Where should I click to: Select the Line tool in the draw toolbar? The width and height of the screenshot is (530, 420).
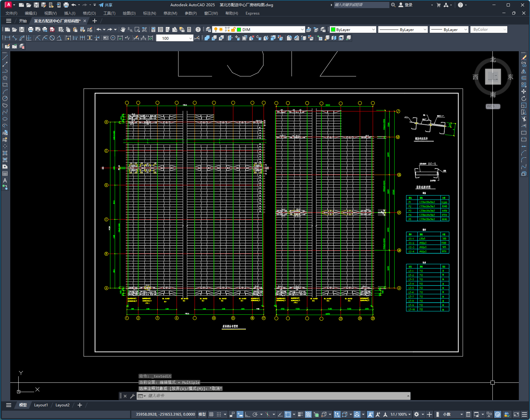[x=5, y=57]
